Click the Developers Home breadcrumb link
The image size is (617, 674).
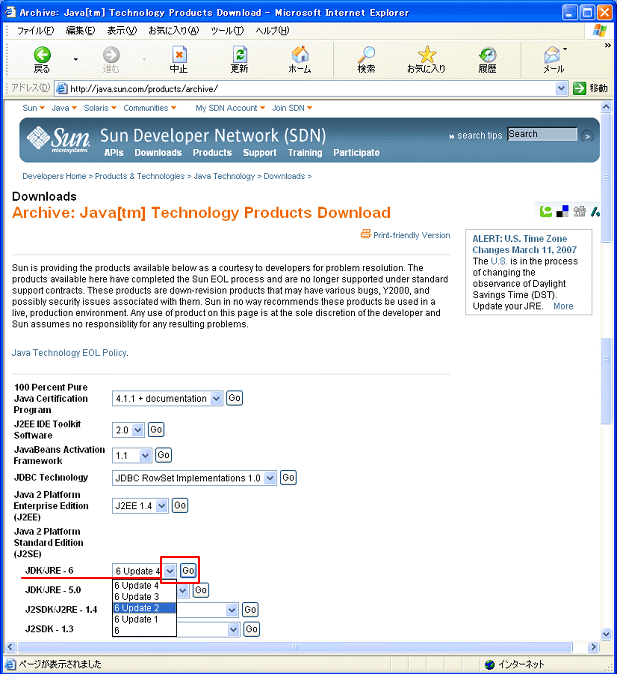[x=54, y=176]
